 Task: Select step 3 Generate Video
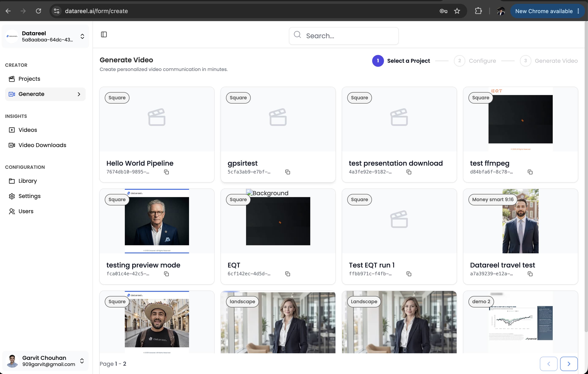click(549, 61)
